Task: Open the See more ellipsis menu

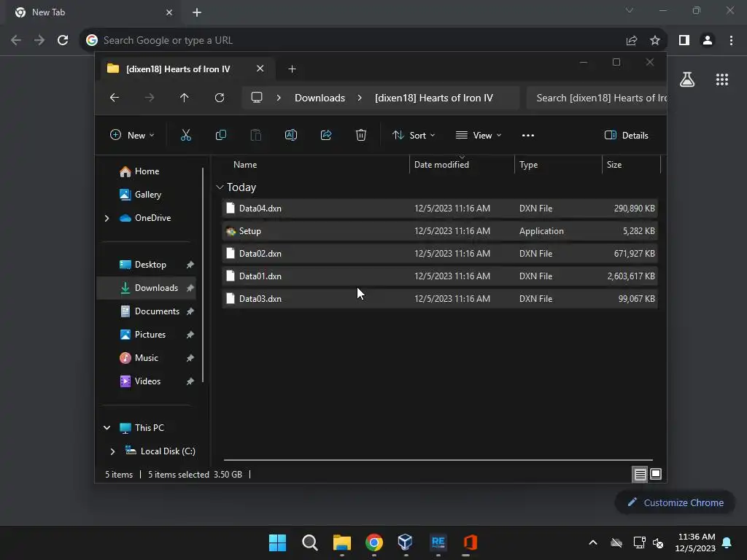Action: [528, 135]
